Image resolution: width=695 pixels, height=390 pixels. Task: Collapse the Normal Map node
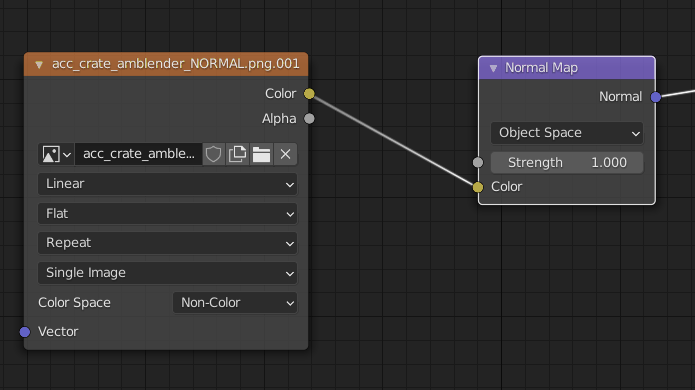(x=493, y=68)
